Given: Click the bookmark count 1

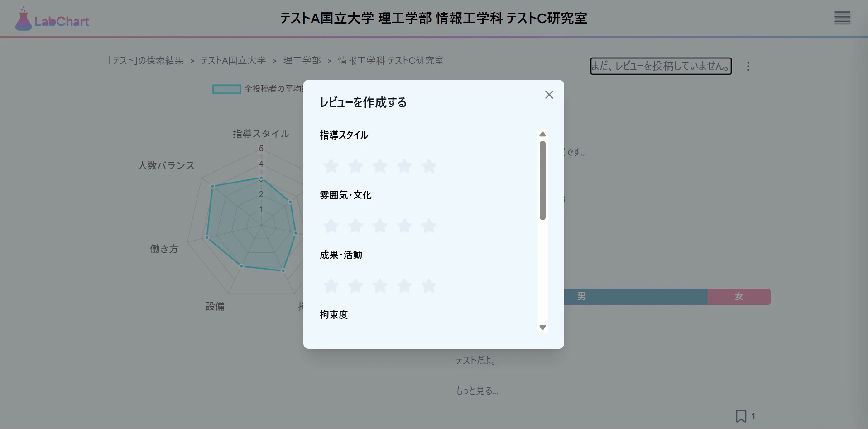Looking at the screenshot, I should tap(753, 416).
